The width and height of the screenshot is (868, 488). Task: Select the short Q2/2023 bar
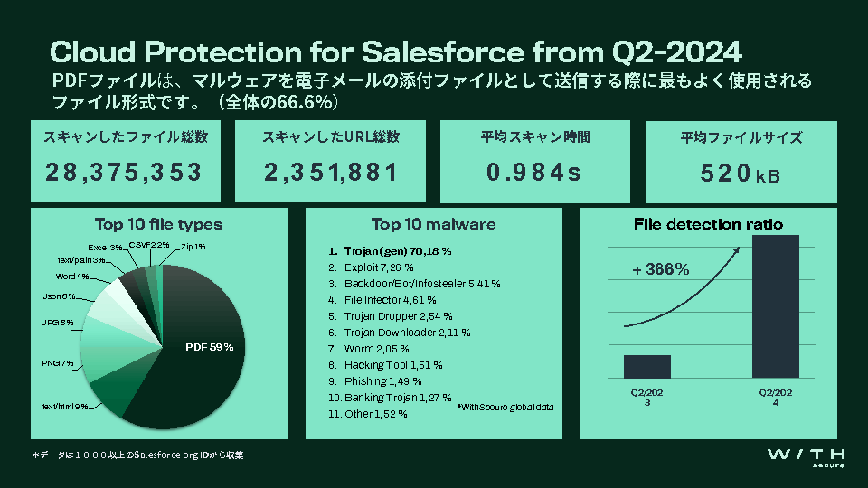coord(647,366)
